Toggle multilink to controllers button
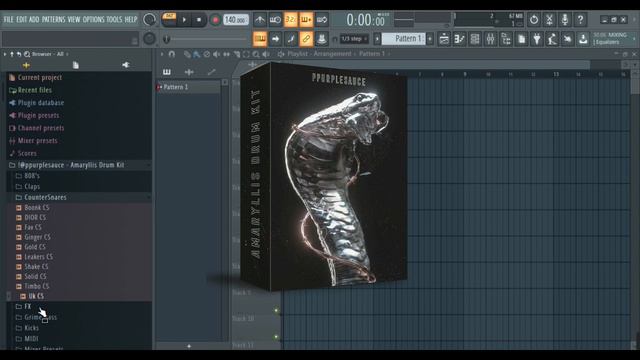 coord(306,39)
